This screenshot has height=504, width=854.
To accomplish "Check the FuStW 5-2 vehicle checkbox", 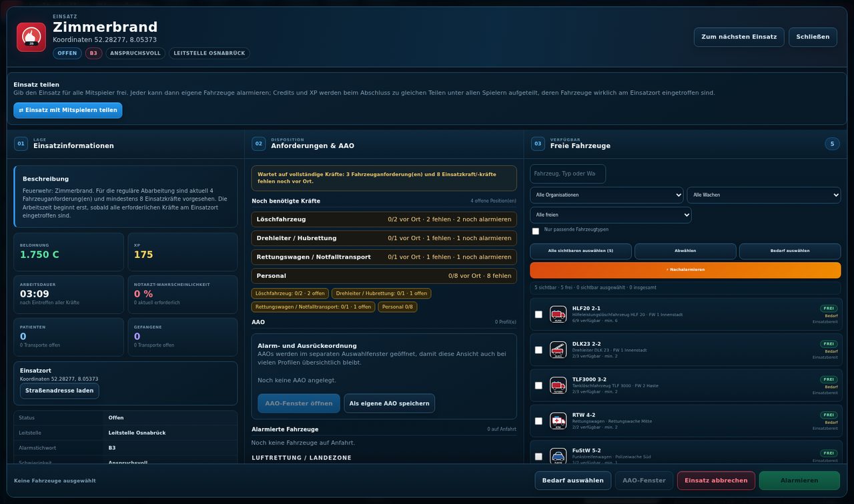I will (x=538, y=457).
